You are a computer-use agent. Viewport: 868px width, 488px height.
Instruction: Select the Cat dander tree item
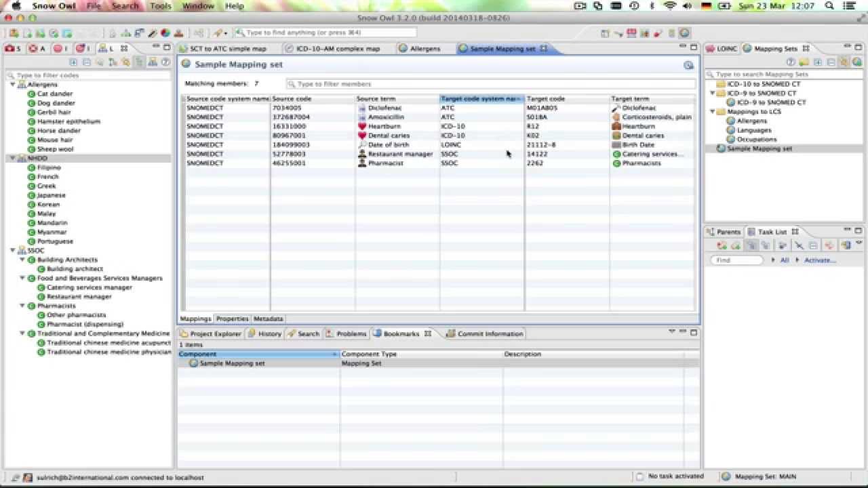(55, 94)
